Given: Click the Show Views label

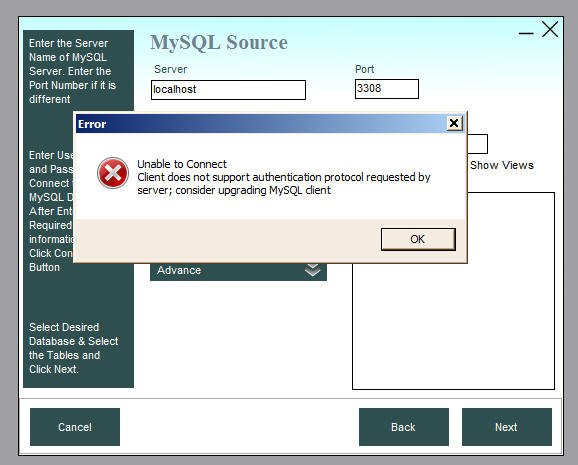Looking at the screenshot, I should (502, 165).
